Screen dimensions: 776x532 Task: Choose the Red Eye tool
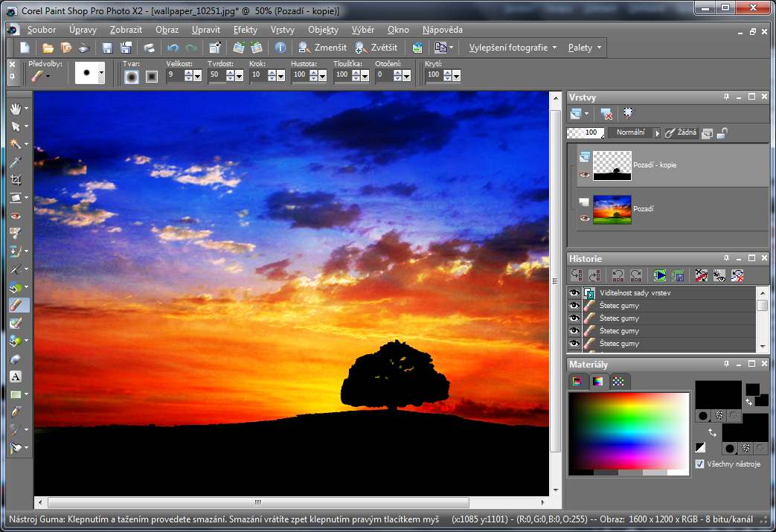pyautogui.click(x=16, y=216)
